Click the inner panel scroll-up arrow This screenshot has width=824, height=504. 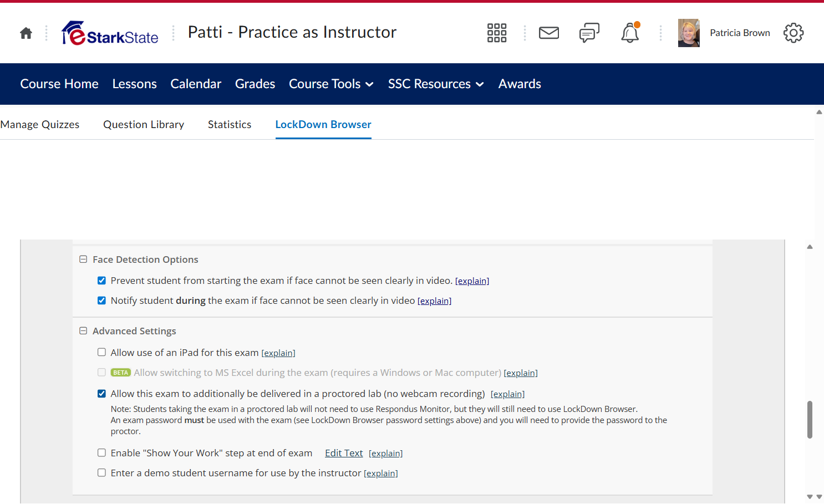point(810,247)
